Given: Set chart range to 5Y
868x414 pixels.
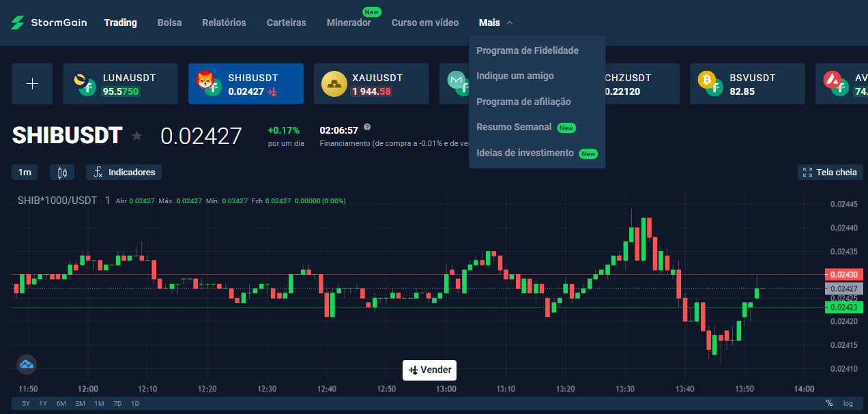Looking at the screenshot, I should (x=26, y=404).
